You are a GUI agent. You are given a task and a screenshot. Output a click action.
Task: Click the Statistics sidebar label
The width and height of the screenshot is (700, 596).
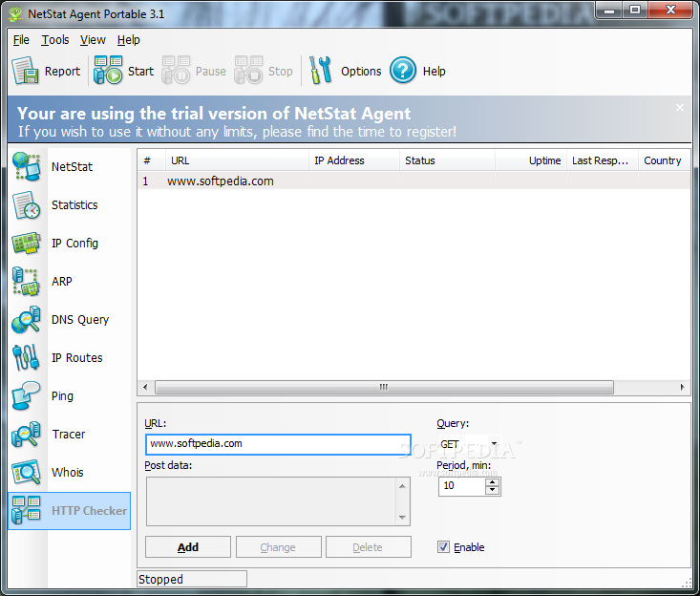pyautogui.click(x=74, y=205)
